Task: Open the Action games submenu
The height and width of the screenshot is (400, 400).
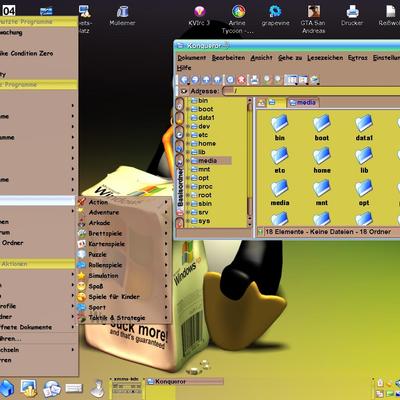Action: pyautogui.click(x=123, y=202)
